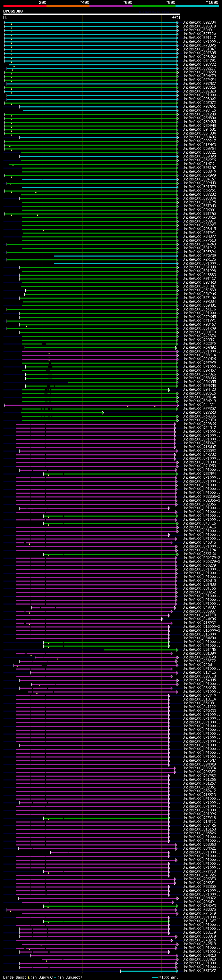The width and height of the screenshot is (222, 980).
Task: Select hit UniRef100_O64791
Action: pyautogui.click(x=199, y=61)
